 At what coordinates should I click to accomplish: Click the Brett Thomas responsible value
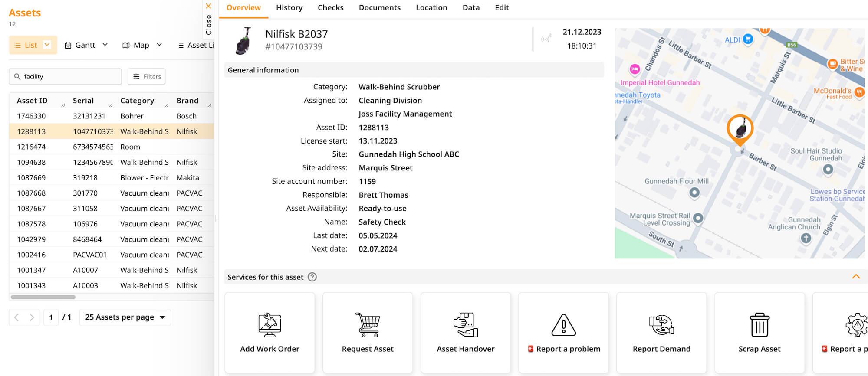tap(383, 195)
